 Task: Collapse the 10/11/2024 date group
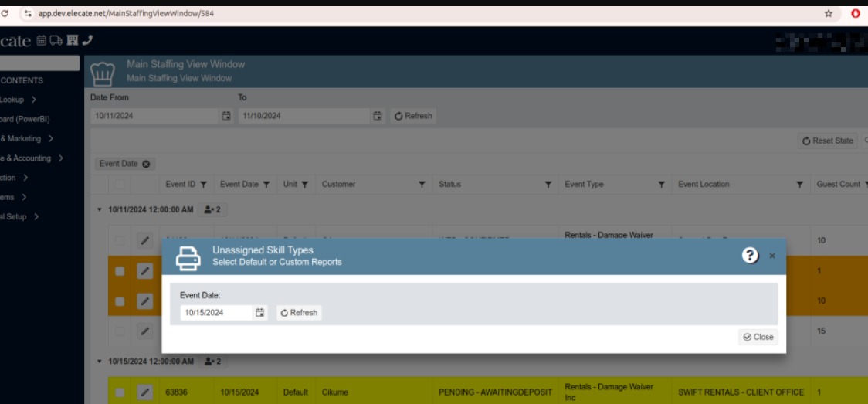(99, 209)
